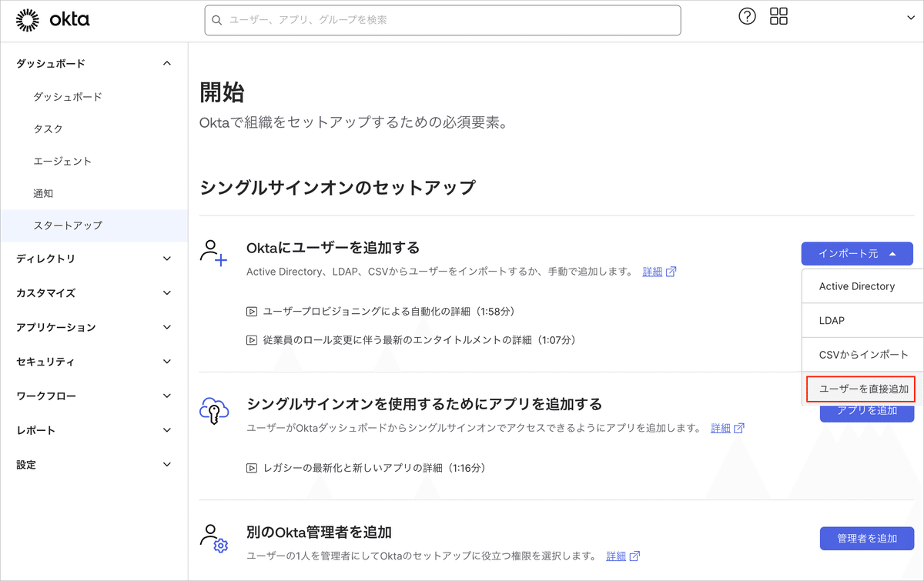Play ユーザープロビジョニングによる自動化の詳細 video
924x581 pixels.
(x=389, y=312)
